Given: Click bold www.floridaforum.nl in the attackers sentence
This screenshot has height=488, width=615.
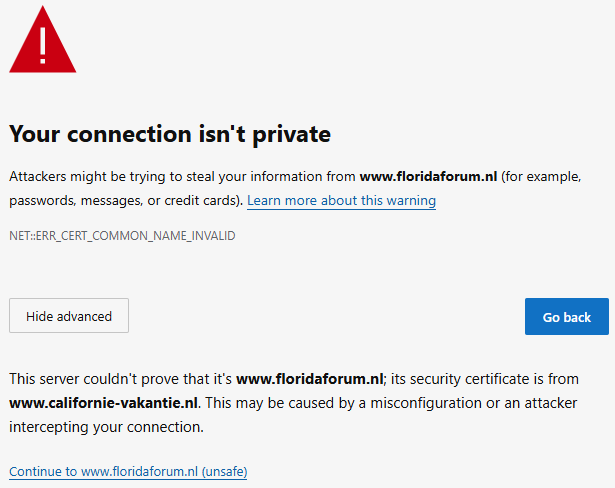Looking at the screenshot, I should pos(428,176).
